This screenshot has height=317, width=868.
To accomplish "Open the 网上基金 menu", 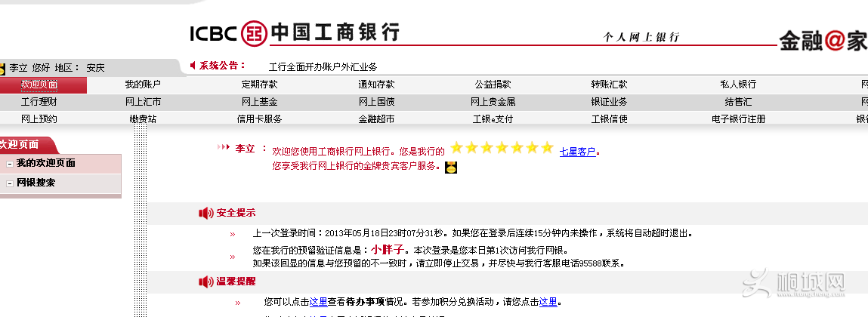I will point(260,102).
